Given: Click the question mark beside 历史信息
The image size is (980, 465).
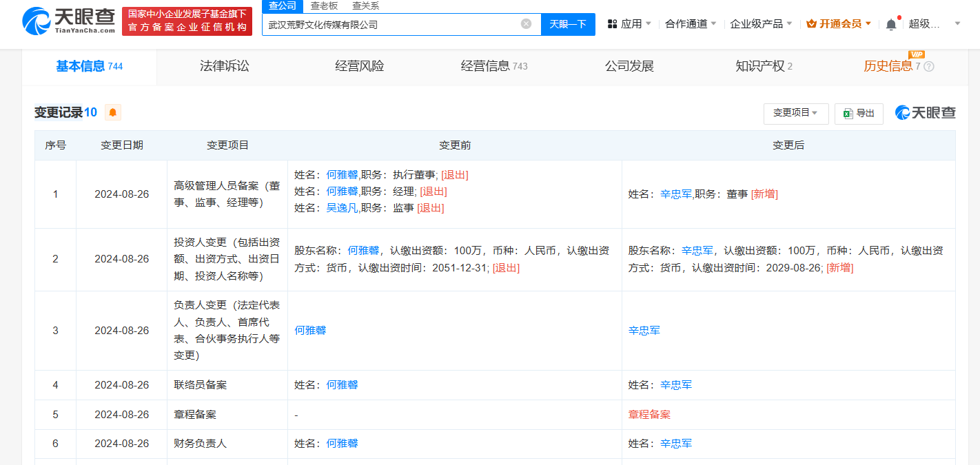Looking at the screenshot, I should (x=928, y=67).
